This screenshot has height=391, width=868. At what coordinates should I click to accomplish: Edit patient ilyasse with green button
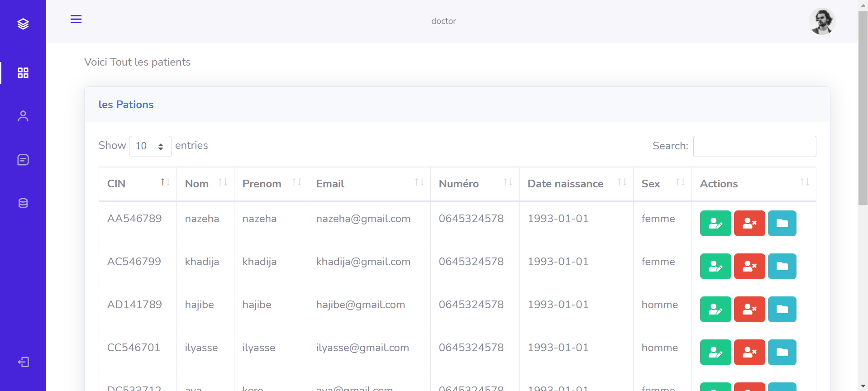(x=715, y=353)
